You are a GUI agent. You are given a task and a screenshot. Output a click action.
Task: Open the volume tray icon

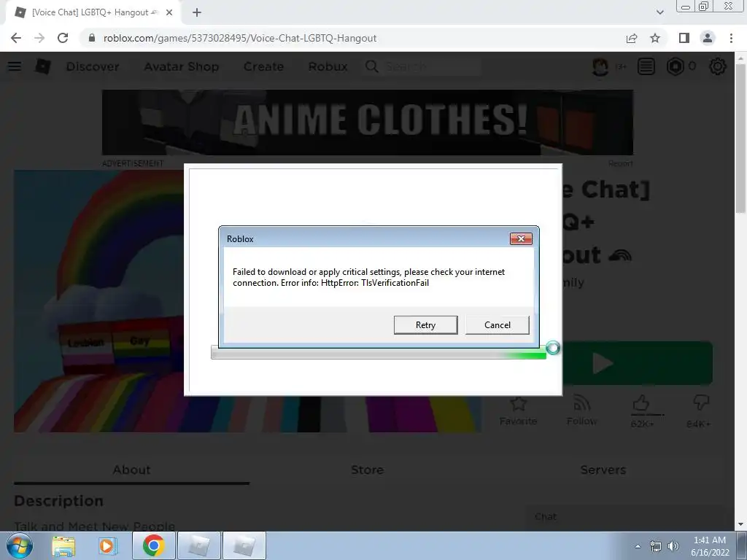673,546
